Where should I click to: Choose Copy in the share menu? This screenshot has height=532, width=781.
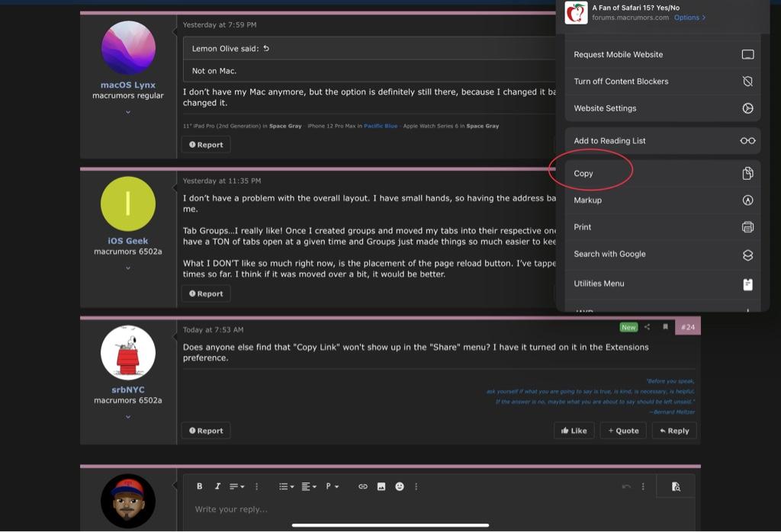tap(663, 173)
